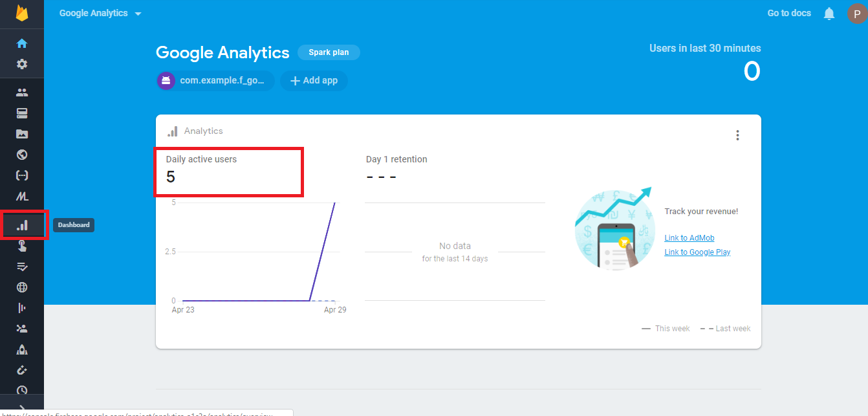Click the Daily active users value 5
Image resolution: width=868 pixels, height=416 pixels.
[x=171, y=177]
